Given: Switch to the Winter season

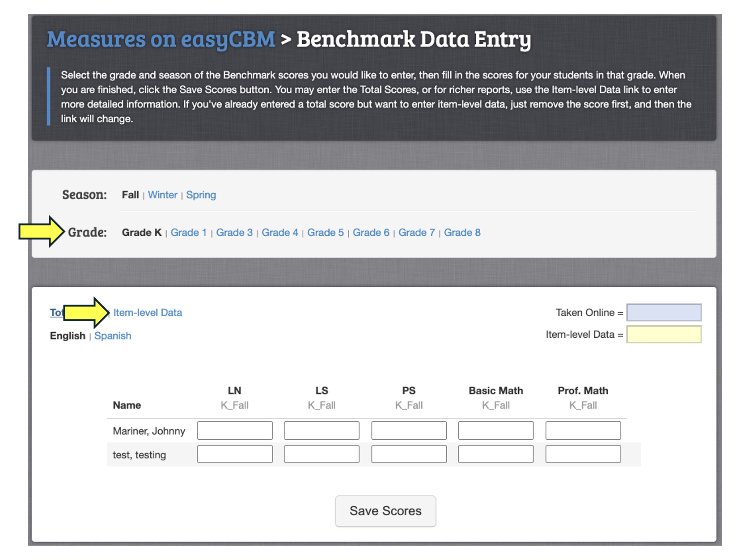Looking at the screenshot, I should click(x=163, y=195).
